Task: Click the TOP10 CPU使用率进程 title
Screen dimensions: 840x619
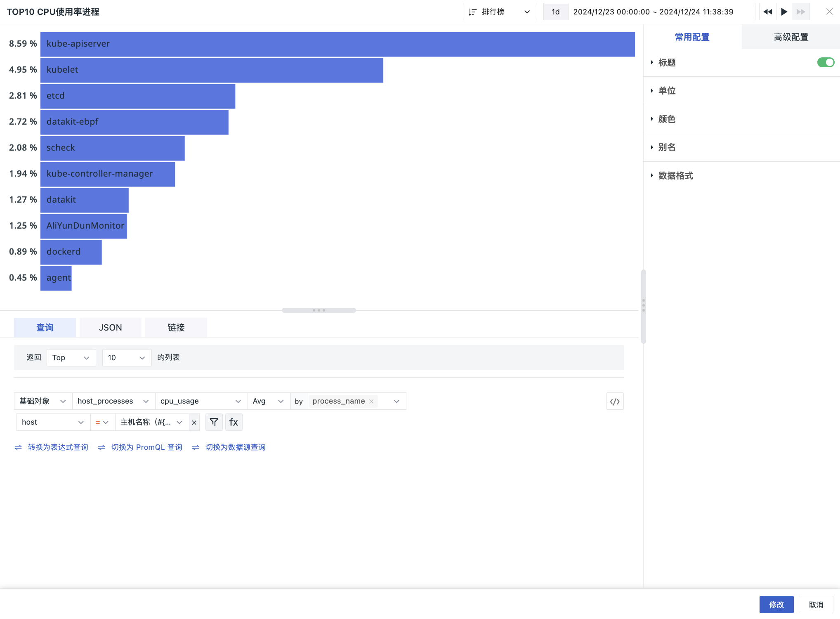Action: coord(53,12)
